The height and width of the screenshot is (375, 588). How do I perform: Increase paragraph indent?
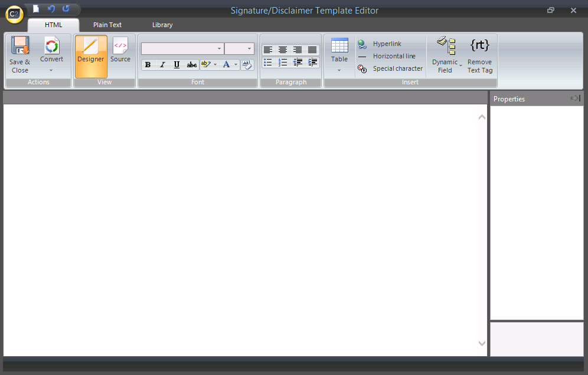(x=312, y=62)
